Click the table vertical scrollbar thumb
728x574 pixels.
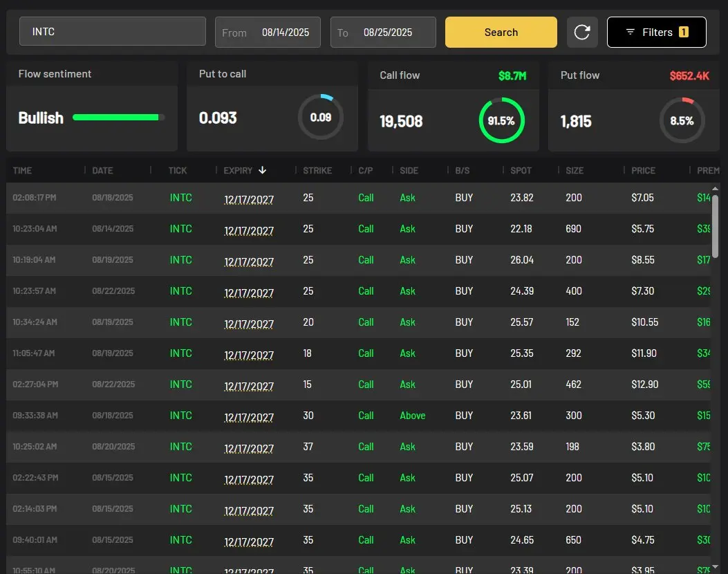pyautogui.click(x=715, y=227)
